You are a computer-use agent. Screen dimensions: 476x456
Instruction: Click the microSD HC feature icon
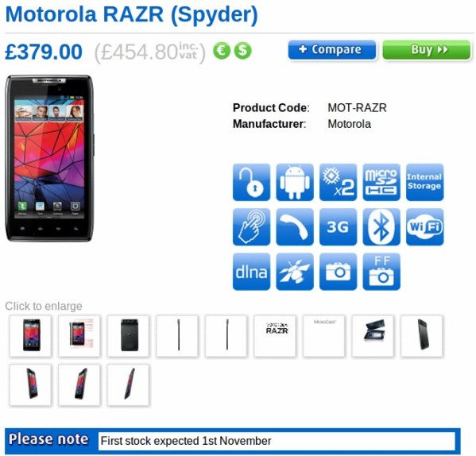coord(381,183)
